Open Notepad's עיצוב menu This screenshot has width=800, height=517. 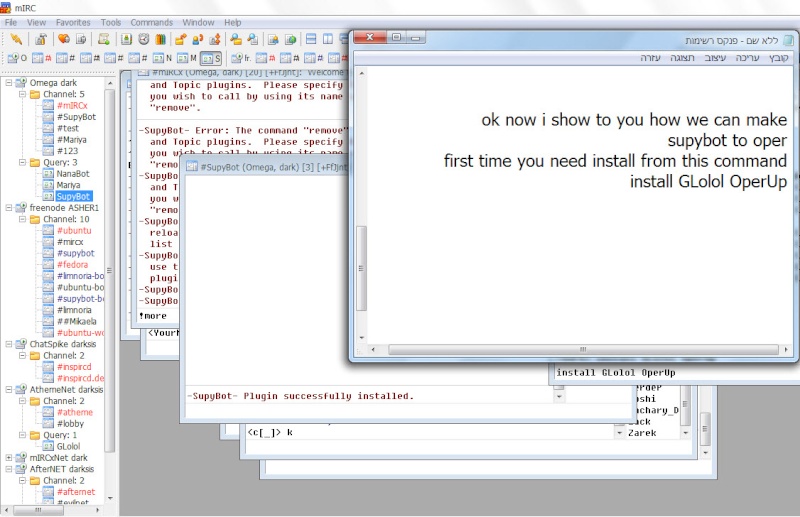coord(715,58)
